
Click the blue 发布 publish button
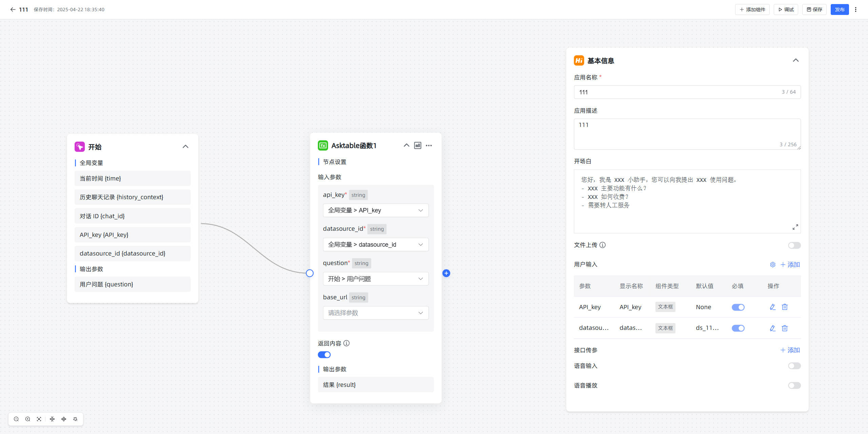(839, 10)
